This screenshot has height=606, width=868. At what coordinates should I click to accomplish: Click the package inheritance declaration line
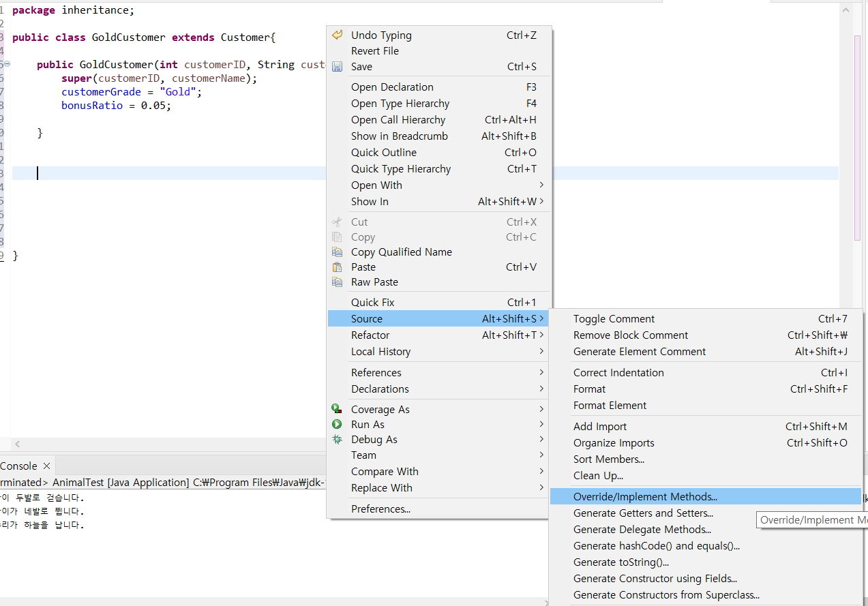(73, 10)
